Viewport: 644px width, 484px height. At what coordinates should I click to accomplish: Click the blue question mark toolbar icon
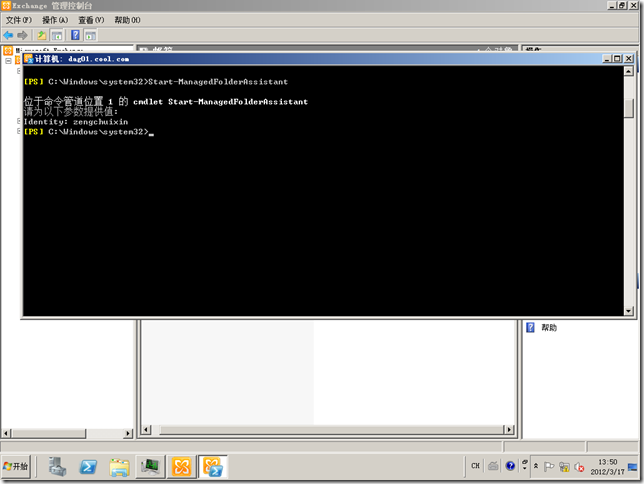point(75,35)
